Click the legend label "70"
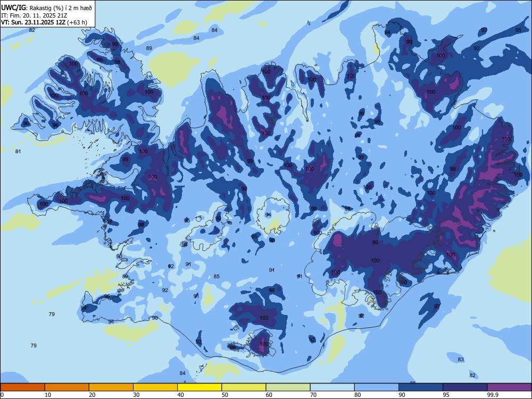 point(313,395)
